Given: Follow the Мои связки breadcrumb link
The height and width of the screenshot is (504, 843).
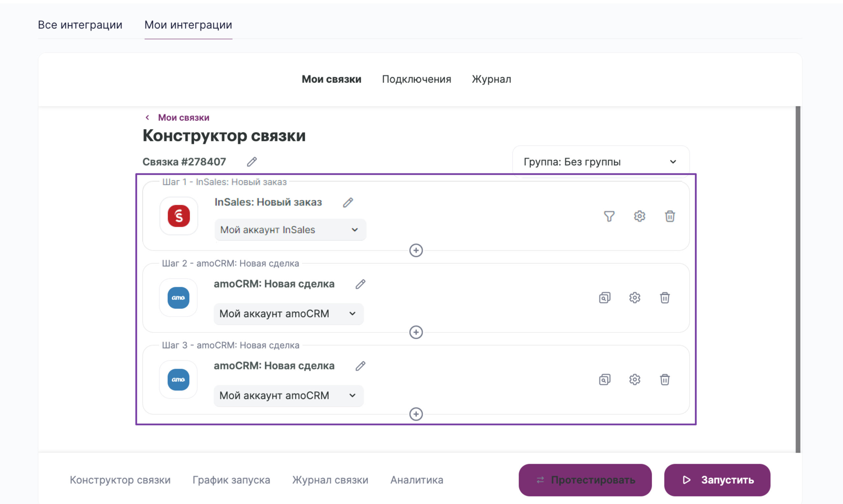Looking at the screenshot, I should click(183, 117).
